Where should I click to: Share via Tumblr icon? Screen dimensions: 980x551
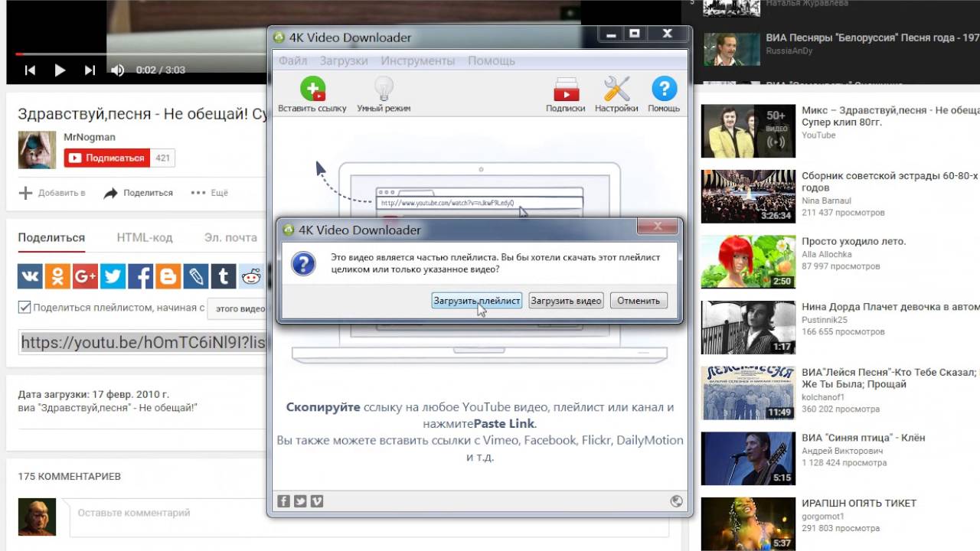click(x=223, y=275)
